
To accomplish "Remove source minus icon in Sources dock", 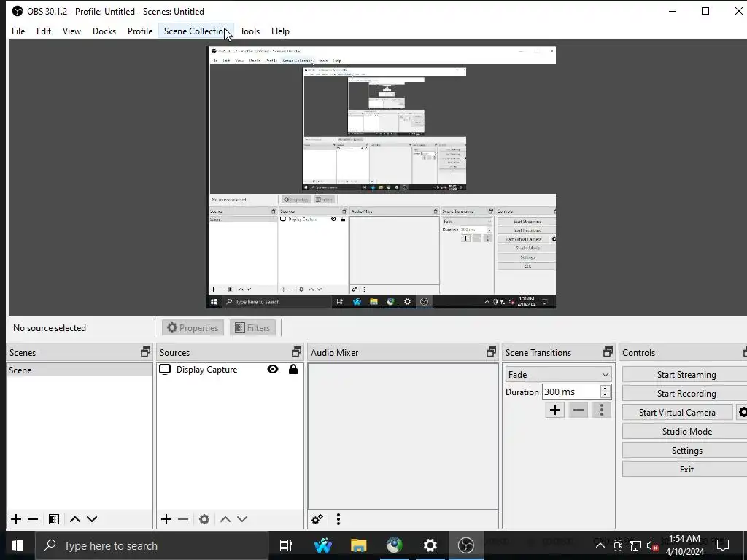I will 183,519.
